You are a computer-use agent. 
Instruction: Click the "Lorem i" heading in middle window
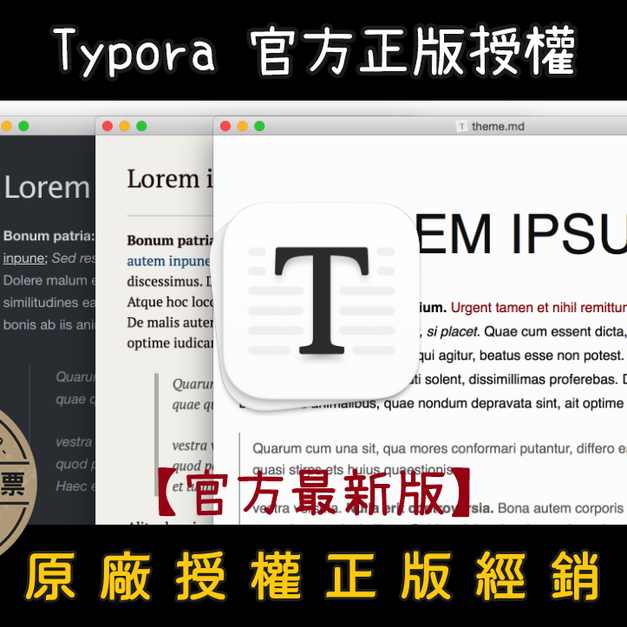(170, 178)
